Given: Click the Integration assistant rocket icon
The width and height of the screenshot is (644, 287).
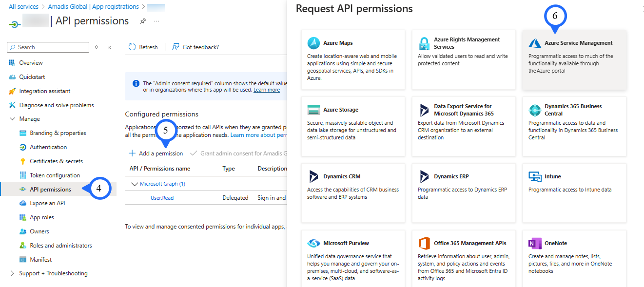Looking at the screenshot, I should click(12, 91).
